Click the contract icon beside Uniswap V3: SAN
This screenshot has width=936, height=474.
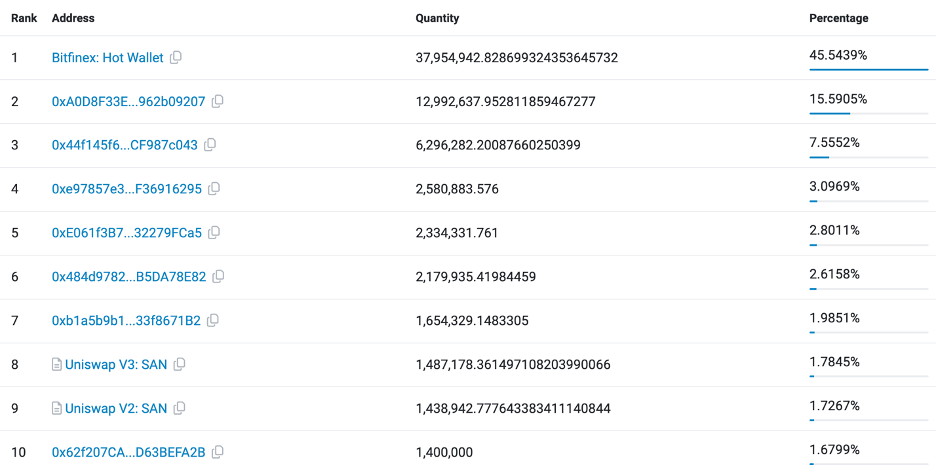(57, 365)
